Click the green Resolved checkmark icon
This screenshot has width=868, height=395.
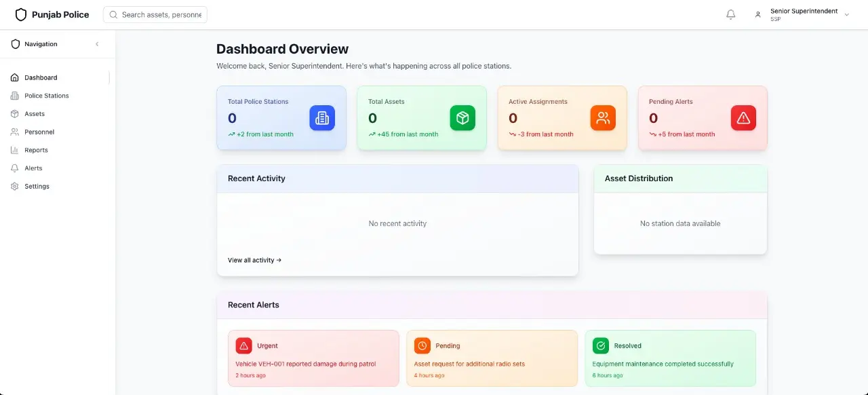click(x=600, y=345)
